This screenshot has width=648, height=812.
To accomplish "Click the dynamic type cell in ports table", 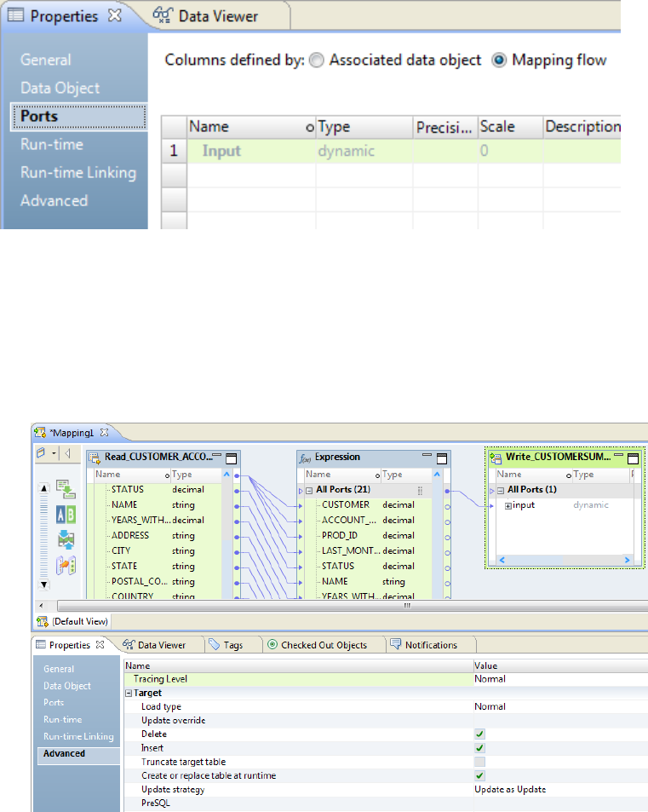I will 364,151.
